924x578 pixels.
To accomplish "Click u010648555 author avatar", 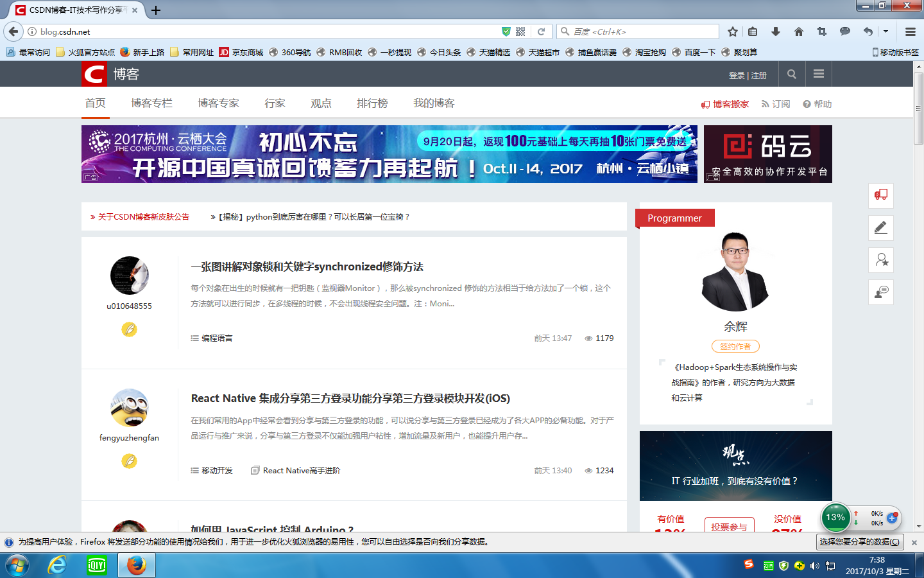I will coord(130,276).
